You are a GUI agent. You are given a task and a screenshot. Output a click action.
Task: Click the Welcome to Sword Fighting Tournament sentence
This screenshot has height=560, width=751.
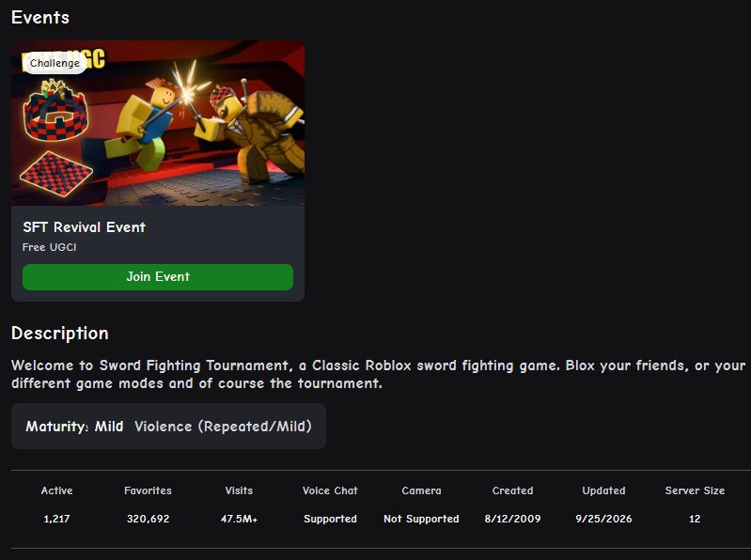pos(379,366)
